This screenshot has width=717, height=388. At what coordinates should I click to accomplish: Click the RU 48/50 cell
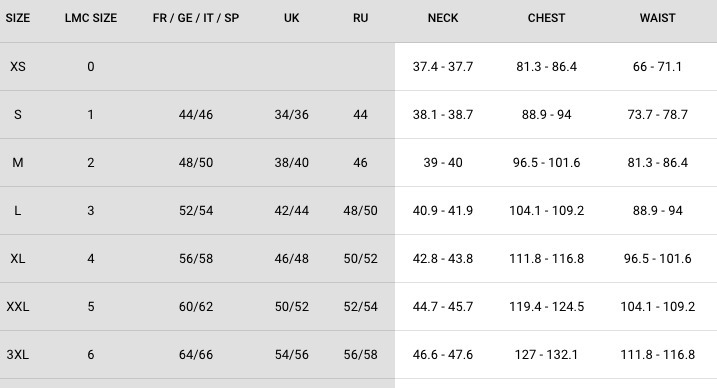[360, 211]
